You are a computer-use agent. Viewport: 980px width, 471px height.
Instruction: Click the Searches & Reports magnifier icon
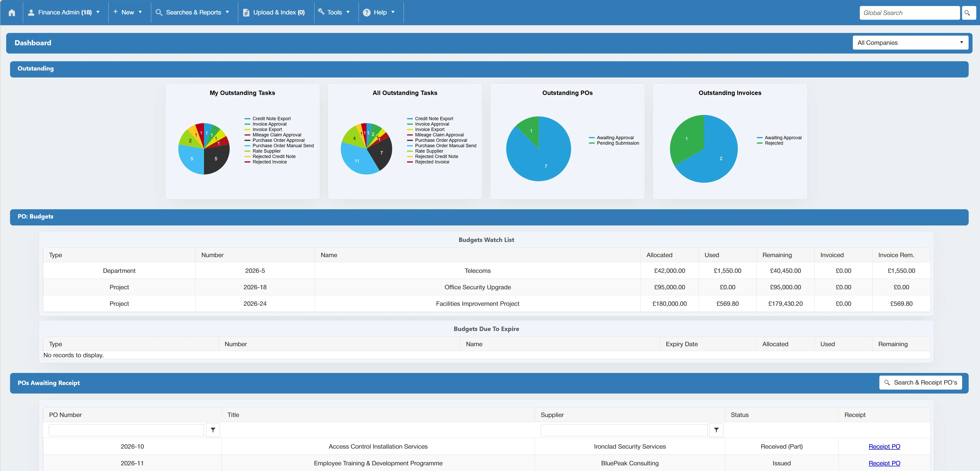coord(159,13)
